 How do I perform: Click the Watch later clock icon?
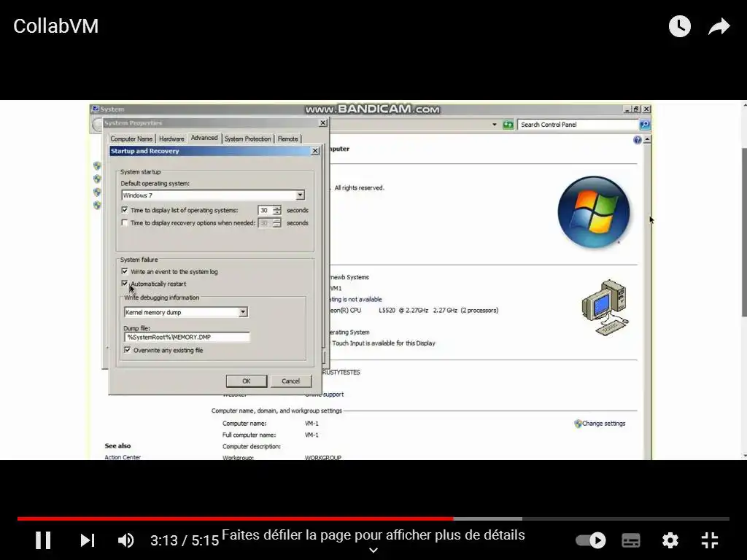680,26
